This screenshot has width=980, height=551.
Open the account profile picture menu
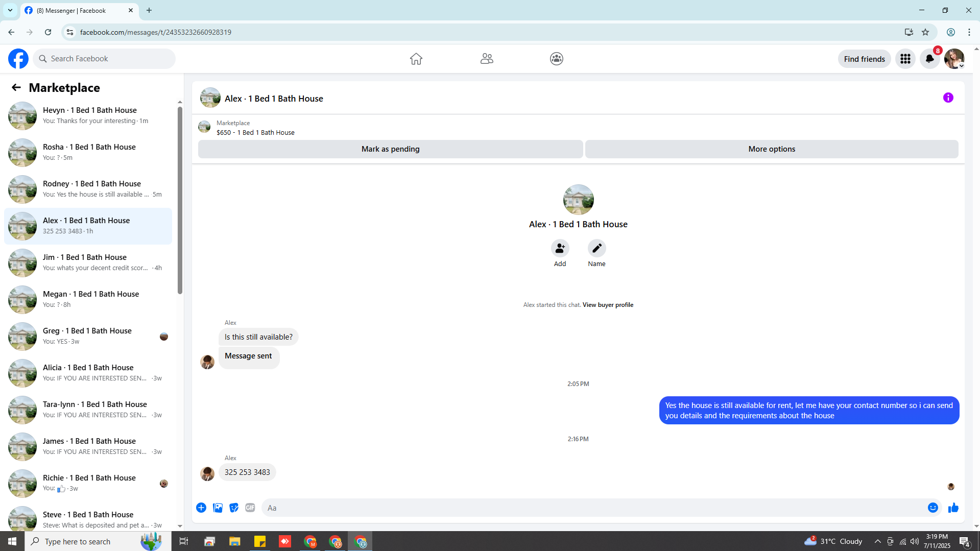(954, 59)
